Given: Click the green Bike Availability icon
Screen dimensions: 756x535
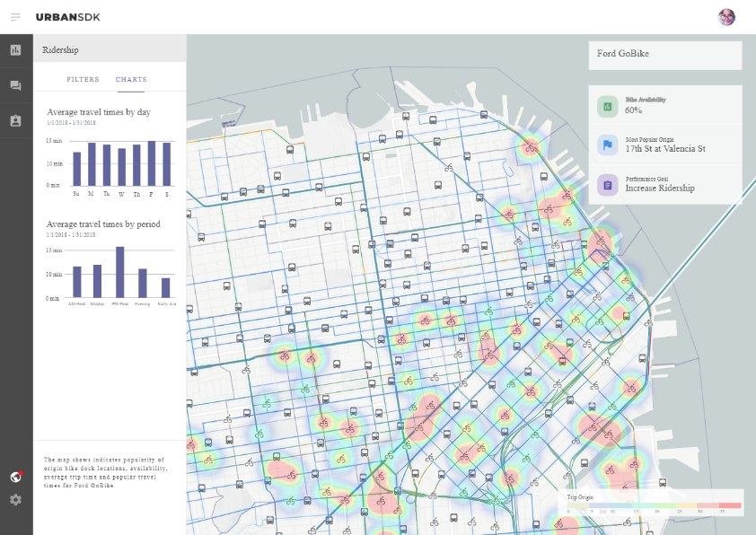Looking at the screenshot, I should click(x=608, y=107).
